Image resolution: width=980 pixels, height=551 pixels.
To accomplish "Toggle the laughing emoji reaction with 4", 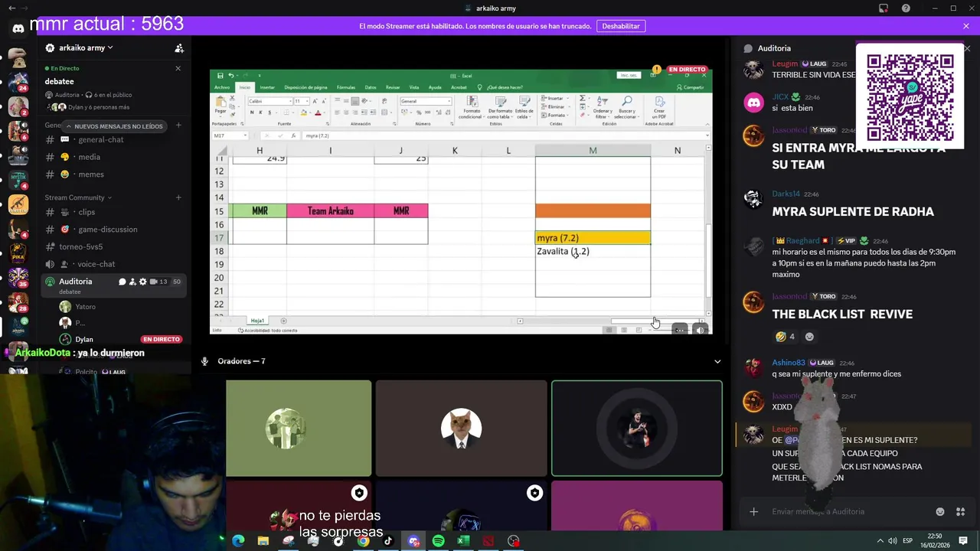I will [786, 337].
